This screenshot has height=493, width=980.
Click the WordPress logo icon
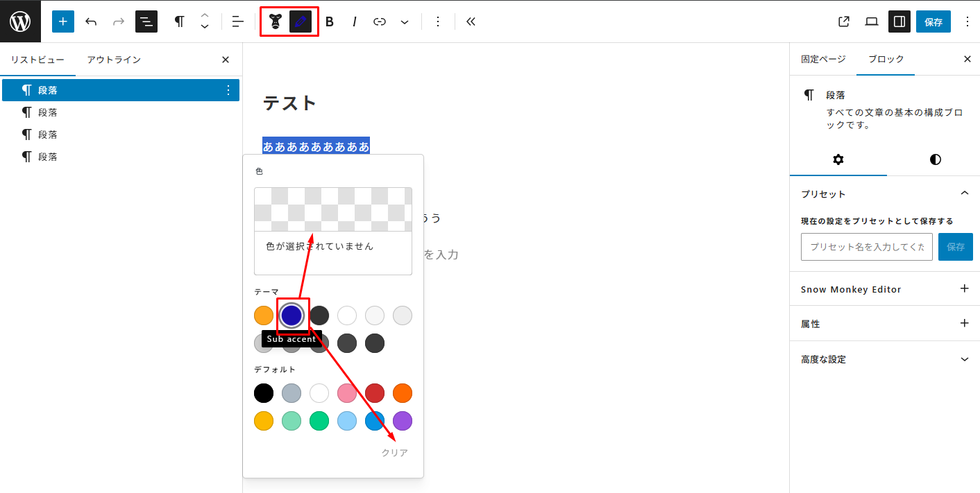click(20, 21)
